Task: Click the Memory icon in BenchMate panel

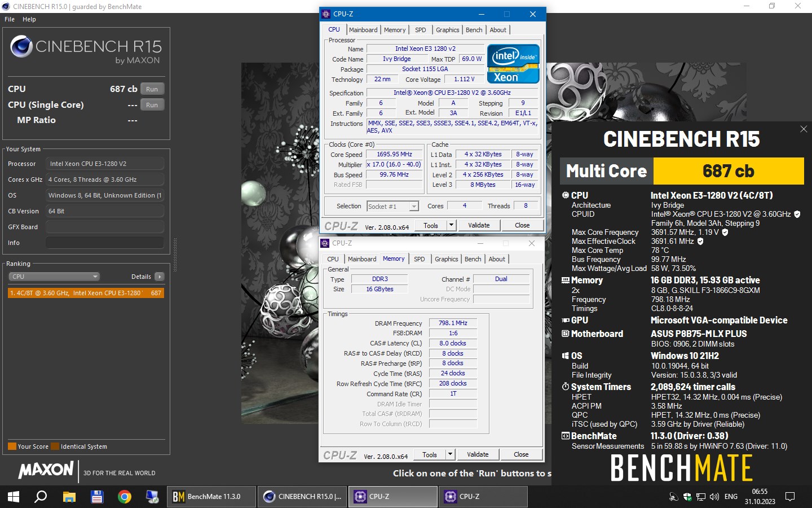Action: [566, 280]
